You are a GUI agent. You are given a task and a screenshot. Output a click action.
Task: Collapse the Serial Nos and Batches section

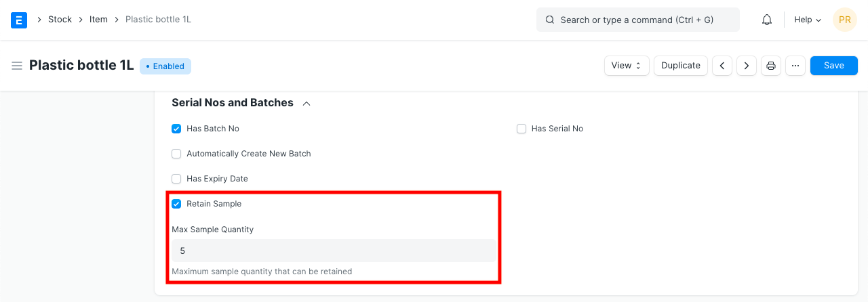307,104
